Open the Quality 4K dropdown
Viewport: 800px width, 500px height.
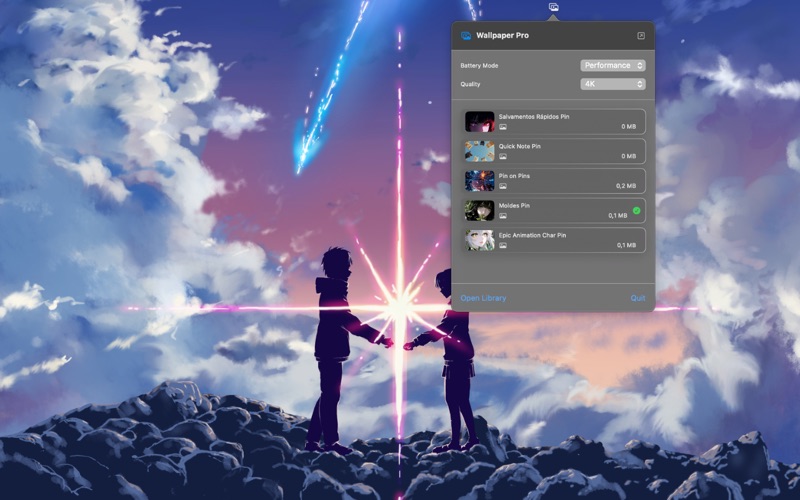pyautogui.click(x=613, y=84)
